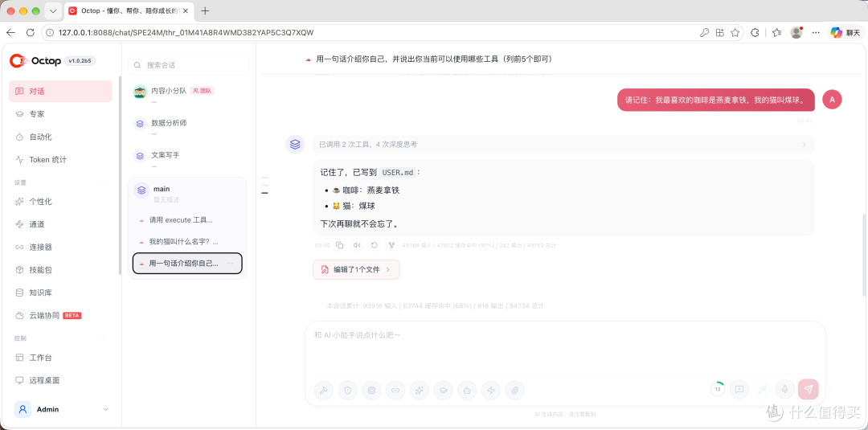
Task: Open 远程桌面 in the sidebar
Action: pos(60,380)
